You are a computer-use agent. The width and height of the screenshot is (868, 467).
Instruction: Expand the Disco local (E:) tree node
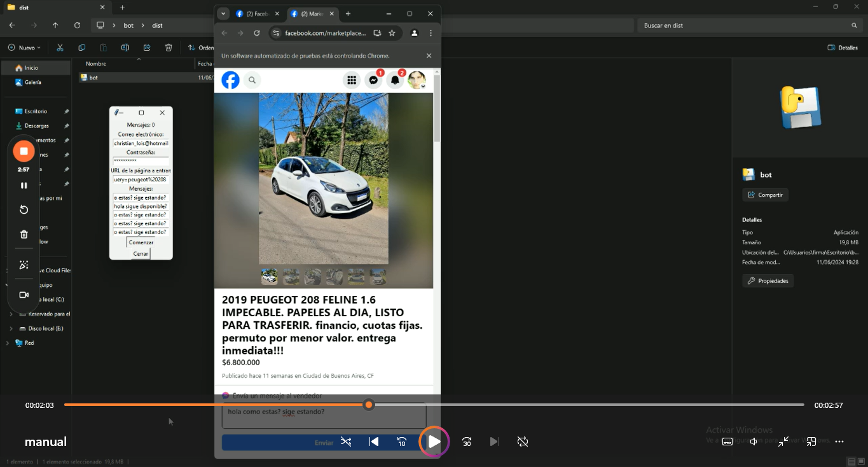pos(11,329)
